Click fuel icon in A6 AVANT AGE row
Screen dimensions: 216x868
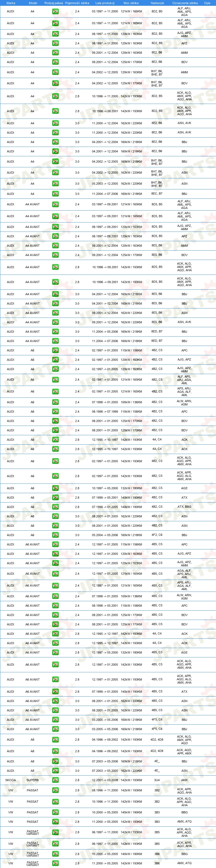(55, 652)
